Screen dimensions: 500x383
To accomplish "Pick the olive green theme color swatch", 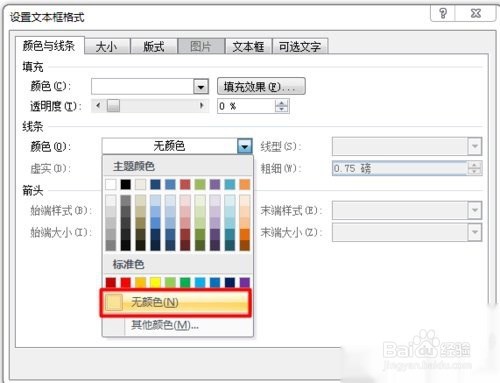I will click(x=200, y=184).
